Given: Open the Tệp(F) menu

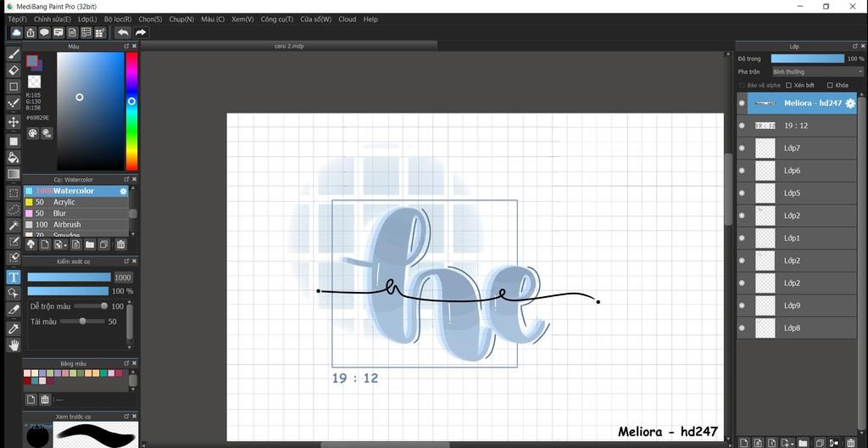Looking at the screenshot, I should (17, 19).
